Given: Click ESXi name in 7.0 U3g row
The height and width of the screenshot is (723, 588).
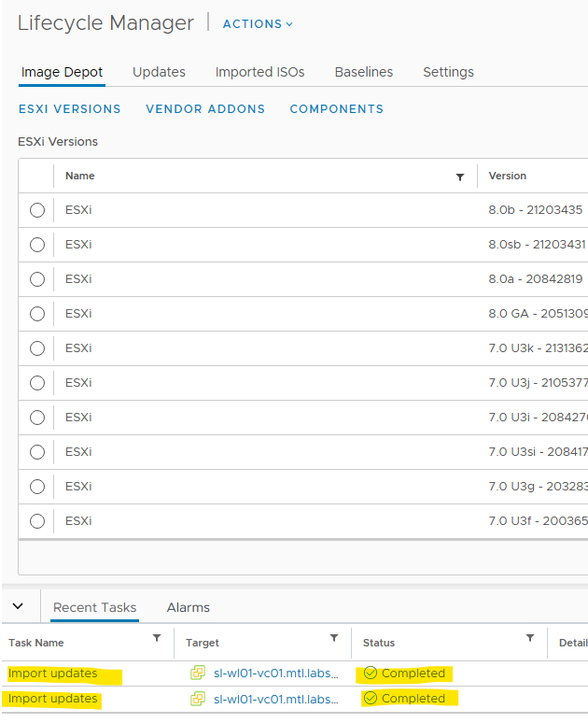Looking at the screenshot, I should (78, 487).
